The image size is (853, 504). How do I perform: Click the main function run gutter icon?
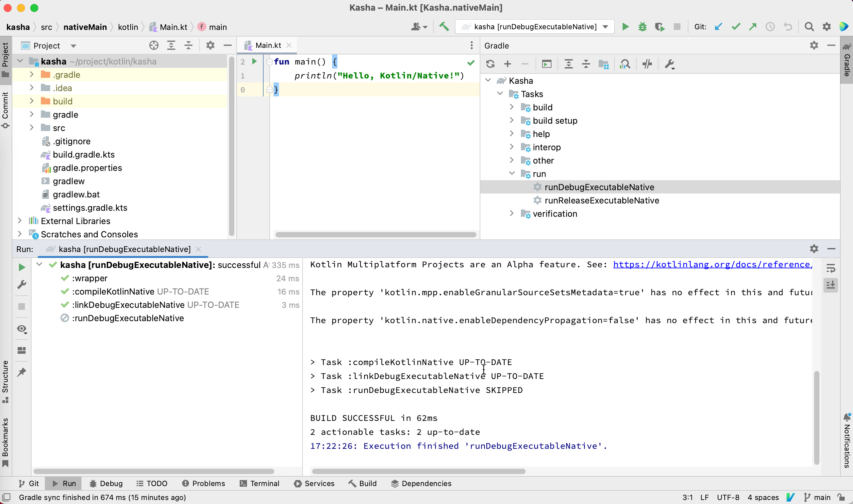(x=254, y=62)
